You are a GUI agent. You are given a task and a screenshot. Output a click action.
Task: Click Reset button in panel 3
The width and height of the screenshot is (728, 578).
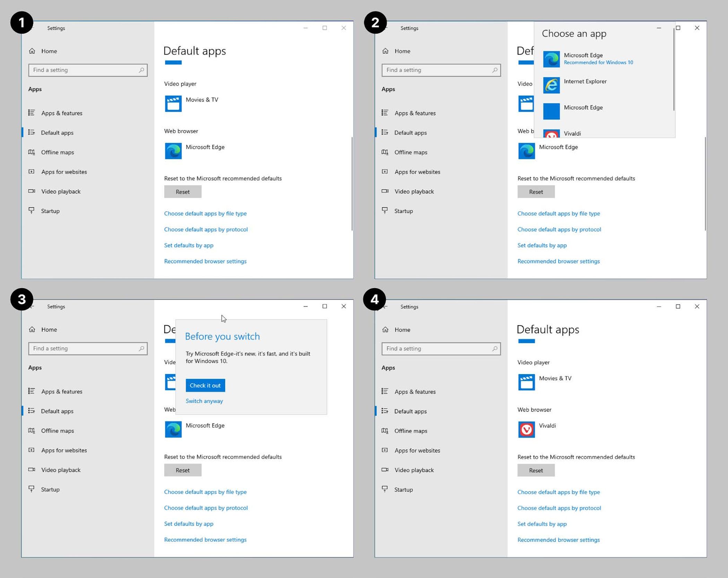(x=183, y=470)
